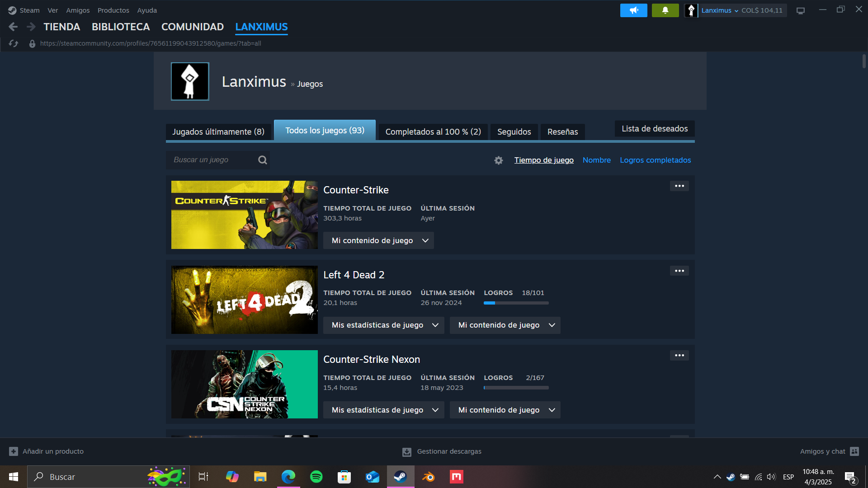This screenshot has height=488, width=868.
Task: Open the green notifications bell
Action: pos(665,10)
